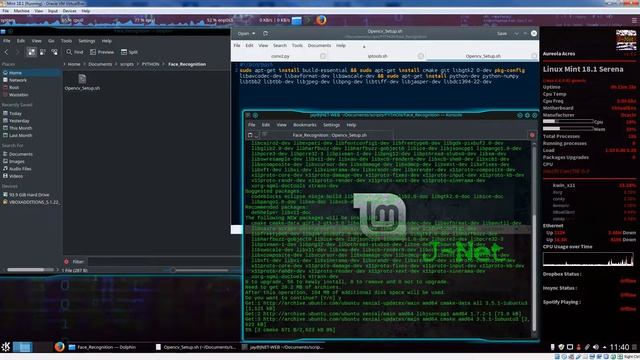Image resolution: width=640 pixels, height=360 pixels.
Task: Open Konsole Bookmarks menu
Action: click(x=304, y=125)
